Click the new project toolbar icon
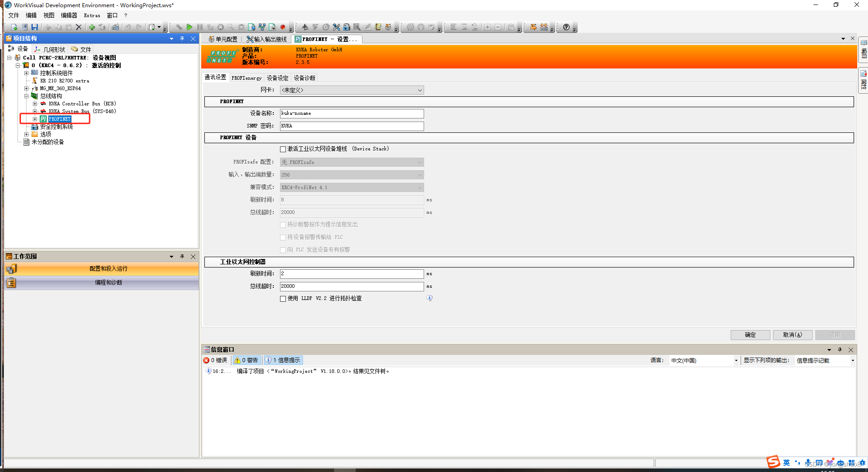 [14, 27]
